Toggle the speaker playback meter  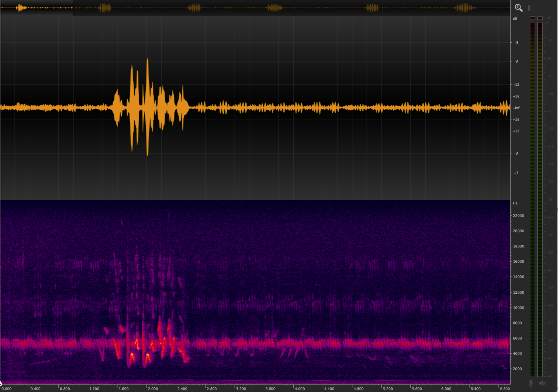tap(542, 384)
